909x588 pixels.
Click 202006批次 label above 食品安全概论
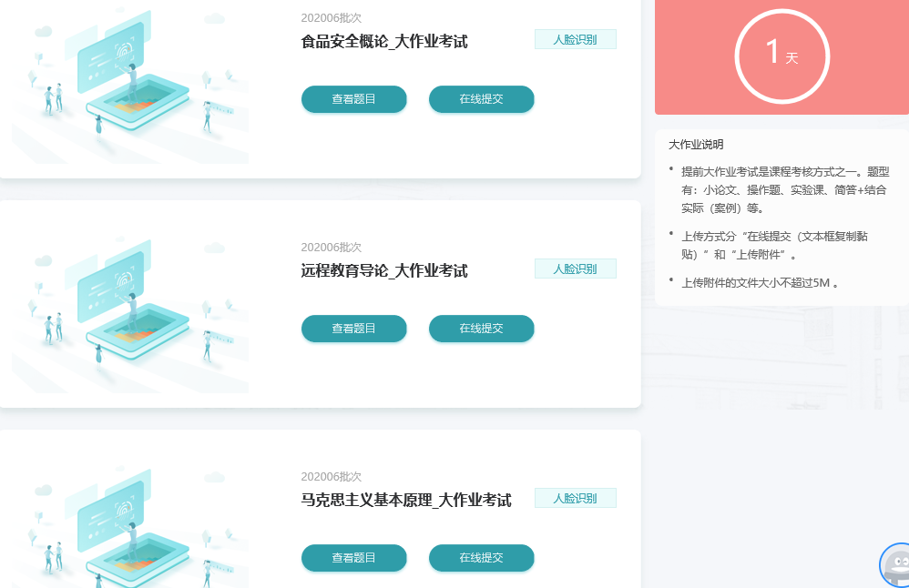(331, 18)
